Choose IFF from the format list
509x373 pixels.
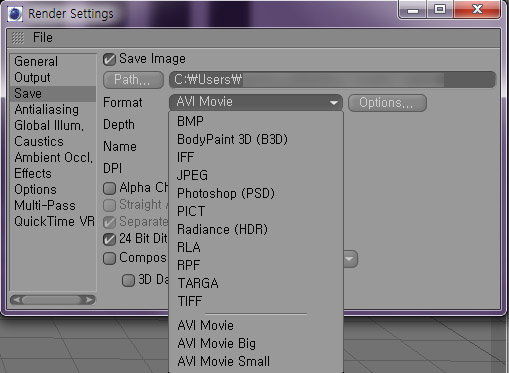pos(256,157)
